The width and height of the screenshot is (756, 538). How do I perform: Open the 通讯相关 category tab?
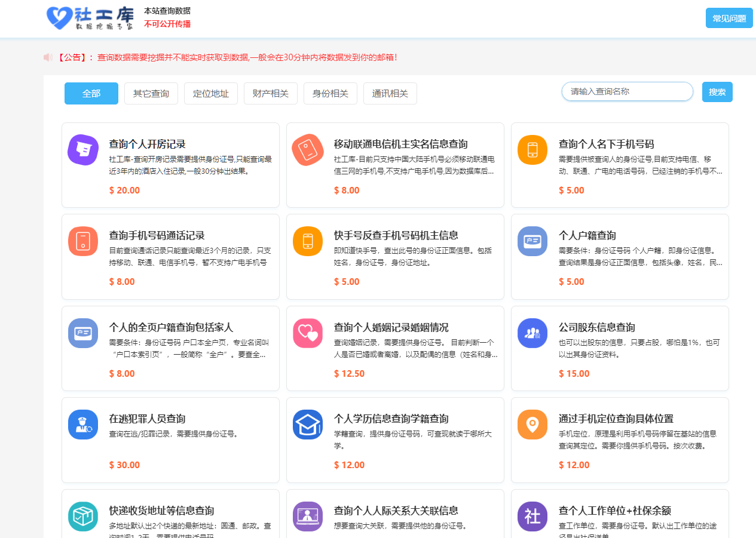click(390, 93)
